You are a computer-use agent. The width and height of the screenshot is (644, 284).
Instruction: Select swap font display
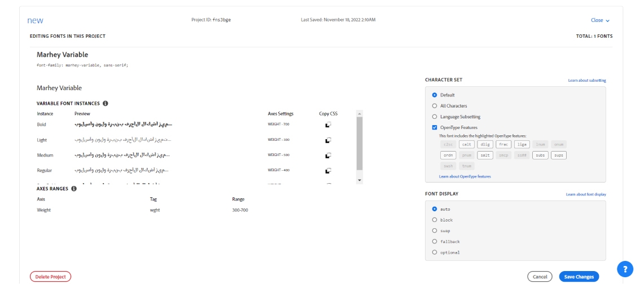point(435,230)
